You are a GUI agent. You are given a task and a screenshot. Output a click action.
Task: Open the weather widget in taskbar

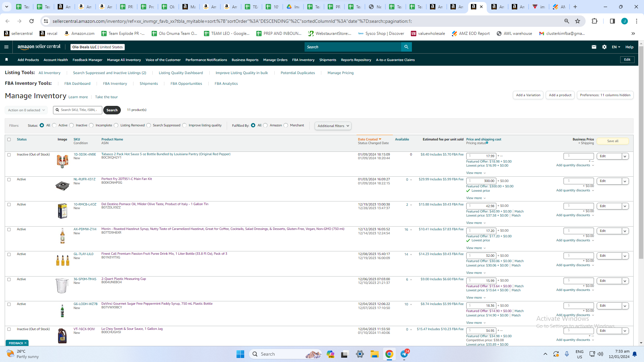(x=23, y=354)
